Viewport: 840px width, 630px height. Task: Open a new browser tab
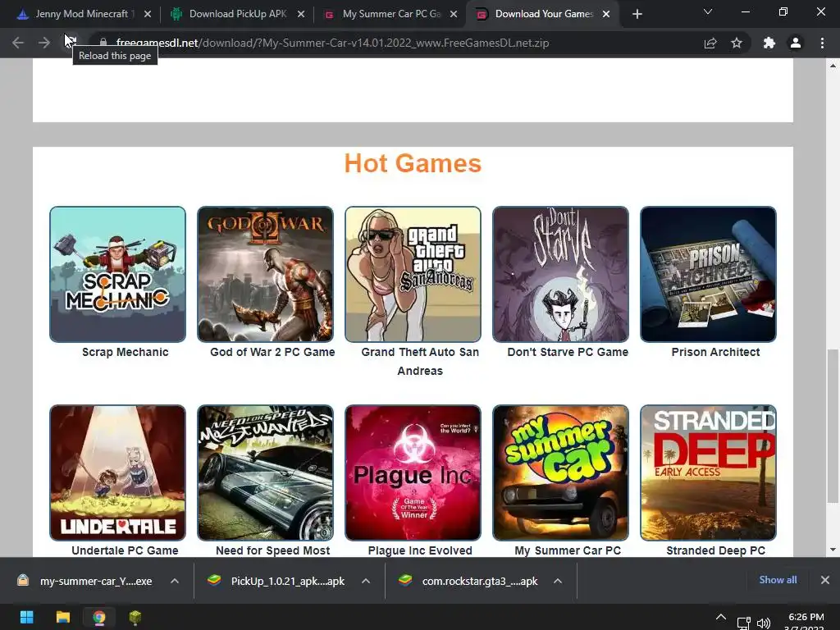[637, 14]
